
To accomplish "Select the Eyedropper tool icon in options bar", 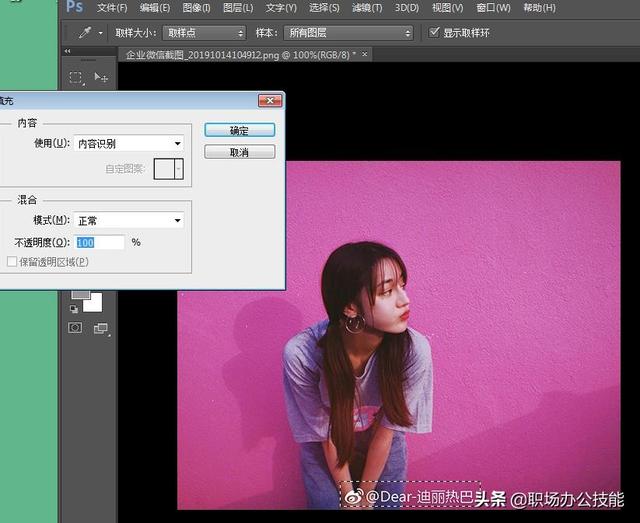I will click(x=85, y=33).
